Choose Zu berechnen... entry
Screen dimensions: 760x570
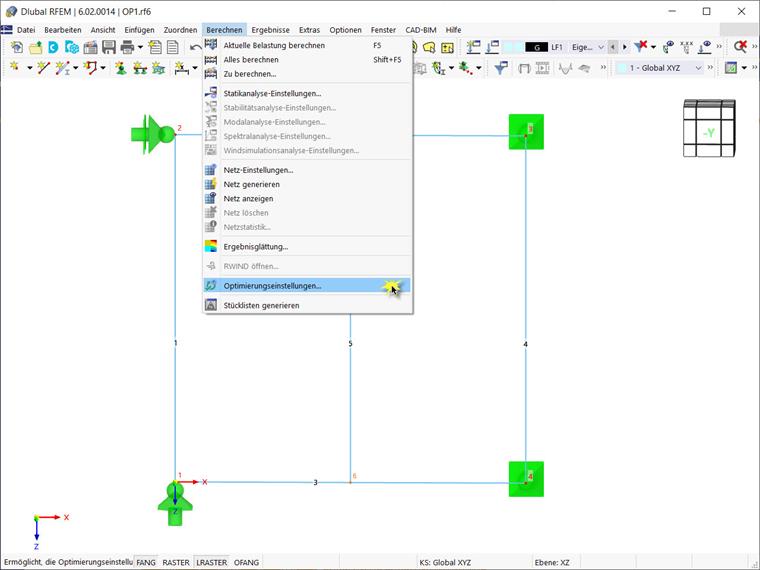tap(307, 74)
